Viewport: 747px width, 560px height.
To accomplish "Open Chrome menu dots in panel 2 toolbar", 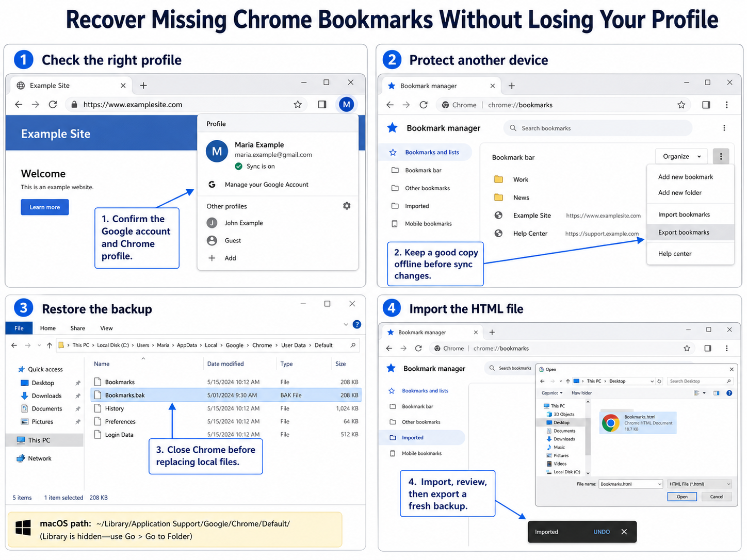I will point(726,105).
